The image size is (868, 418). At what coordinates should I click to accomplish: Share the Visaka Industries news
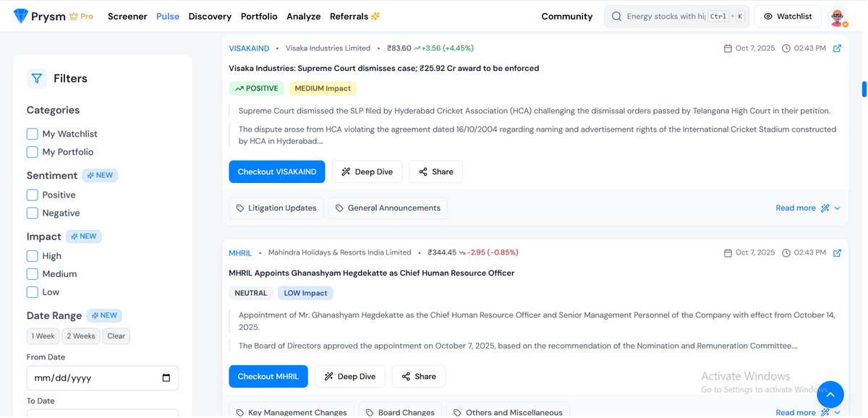click(436, 171)
